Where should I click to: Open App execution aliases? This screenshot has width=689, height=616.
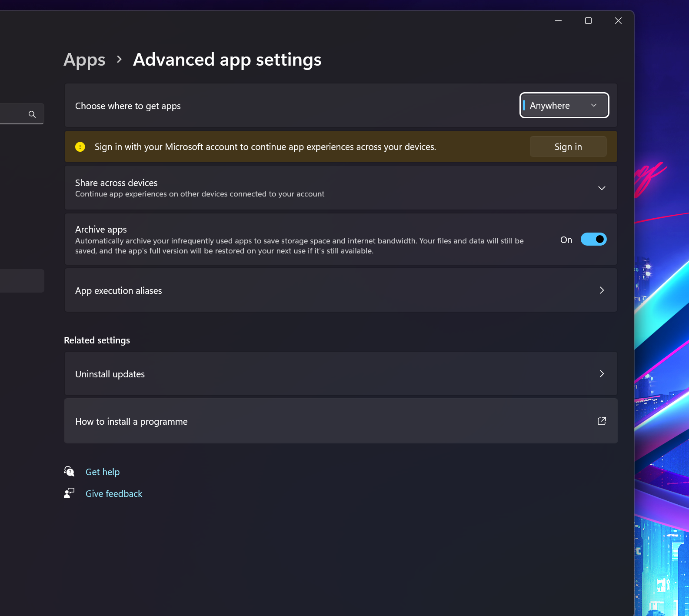coord(341,290)
